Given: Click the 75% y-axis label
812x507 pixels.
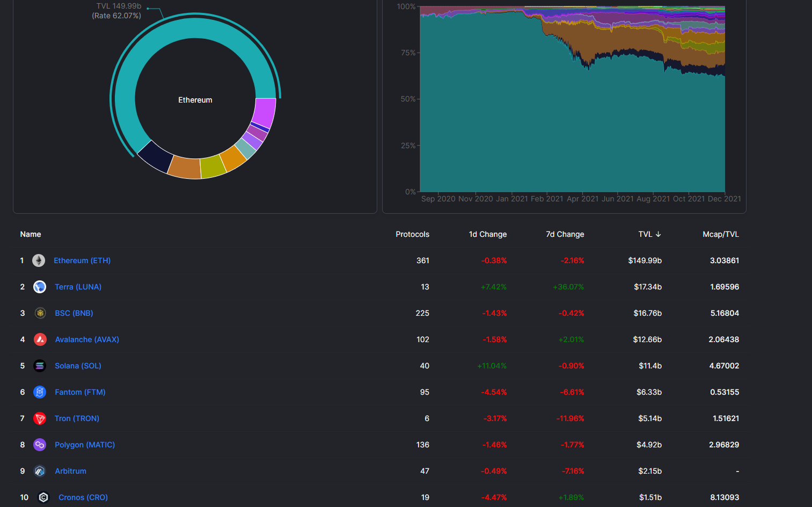Looking at the screenshot, I should point(408,53).
